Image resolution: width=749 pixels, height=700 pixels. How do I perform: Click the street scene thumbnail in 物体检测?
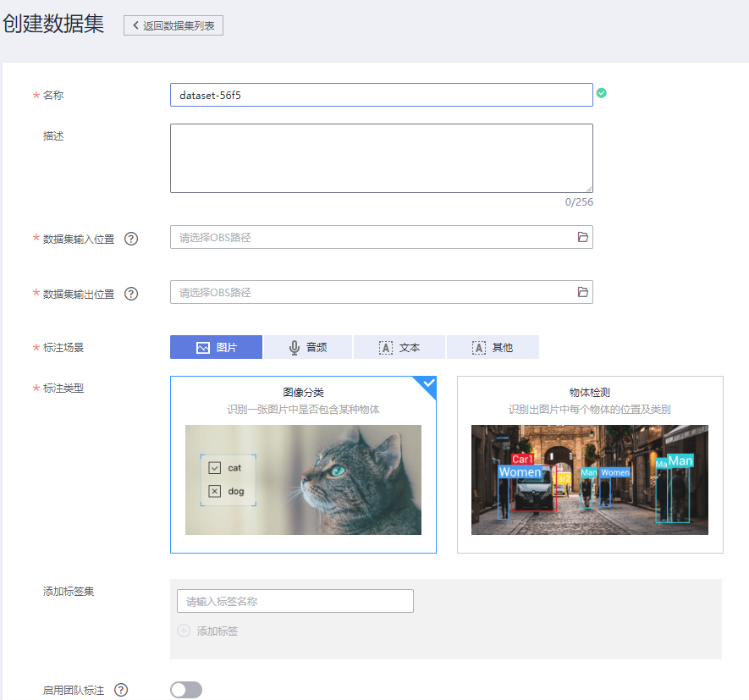pos(589,480)
